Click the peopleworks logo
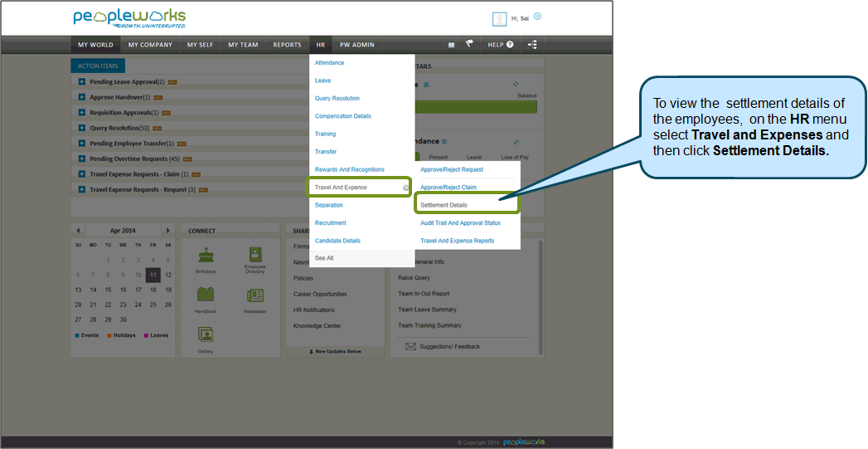This screenshot has width=868, height=449. tap(129, 18)
